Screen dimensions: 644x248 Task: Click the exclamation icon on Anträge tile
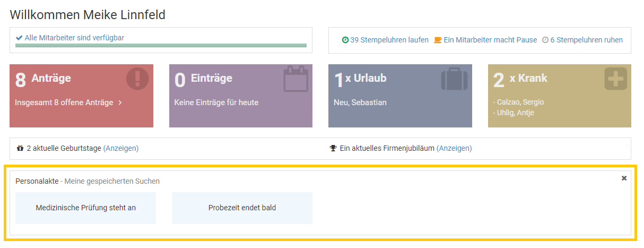(x=137, y=79)
